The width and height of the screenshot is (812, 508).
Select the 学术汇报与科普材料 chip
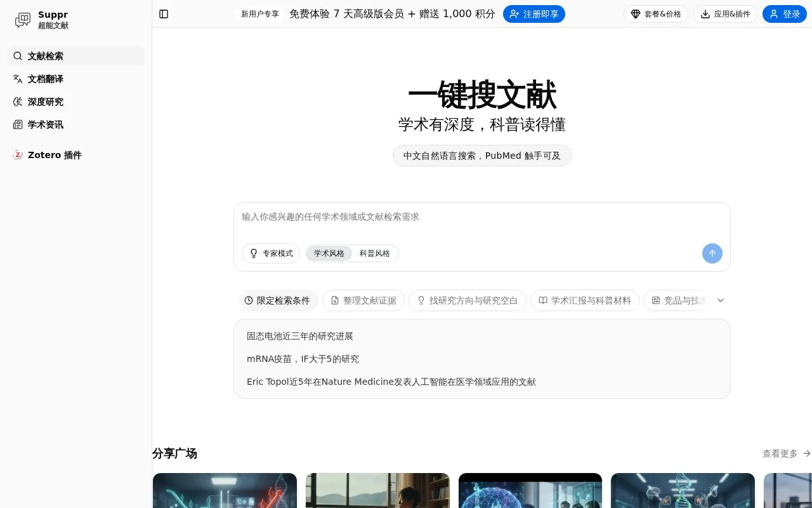click(x=585, y=300)
